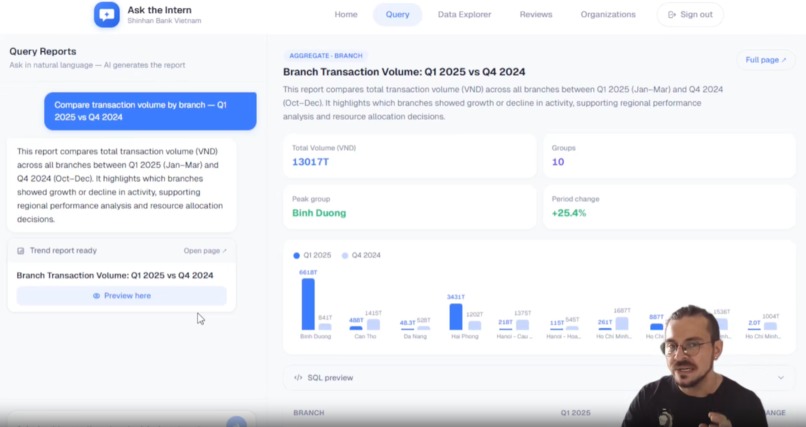Click the Trend report ready document icon

tap(21, 251)
